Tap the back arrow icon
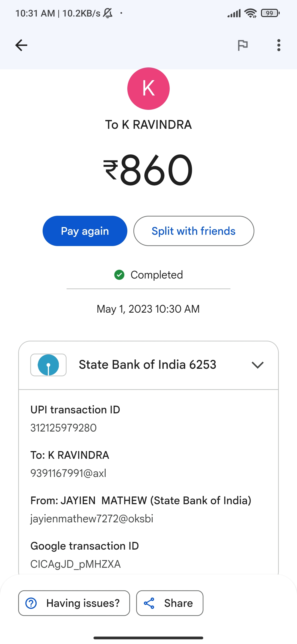Screen dimensions: 297x644 [x=21, y=45]
